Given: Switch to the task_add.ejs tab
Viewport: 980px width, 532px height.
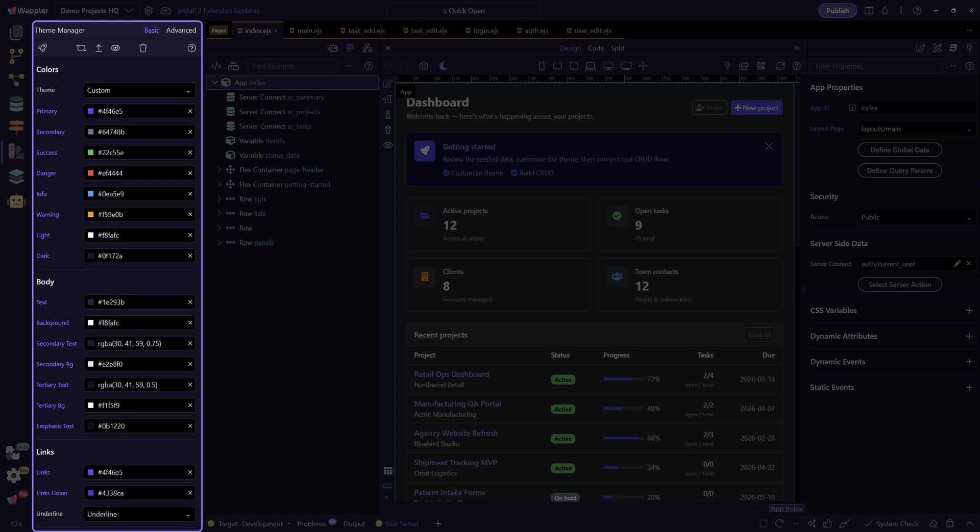Looking at the screenshot, I should [366, 31].
